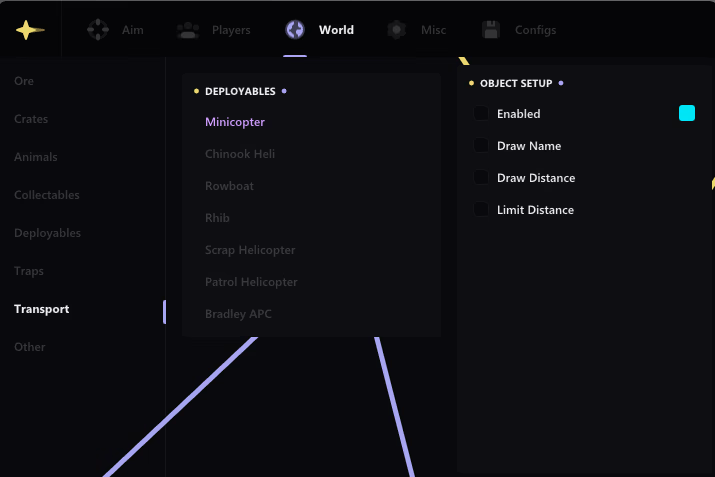Pick Patrol Helicopter from the list
Viewport: 715px width, 477px height.
pyautogui.click(x=251, y=282)
